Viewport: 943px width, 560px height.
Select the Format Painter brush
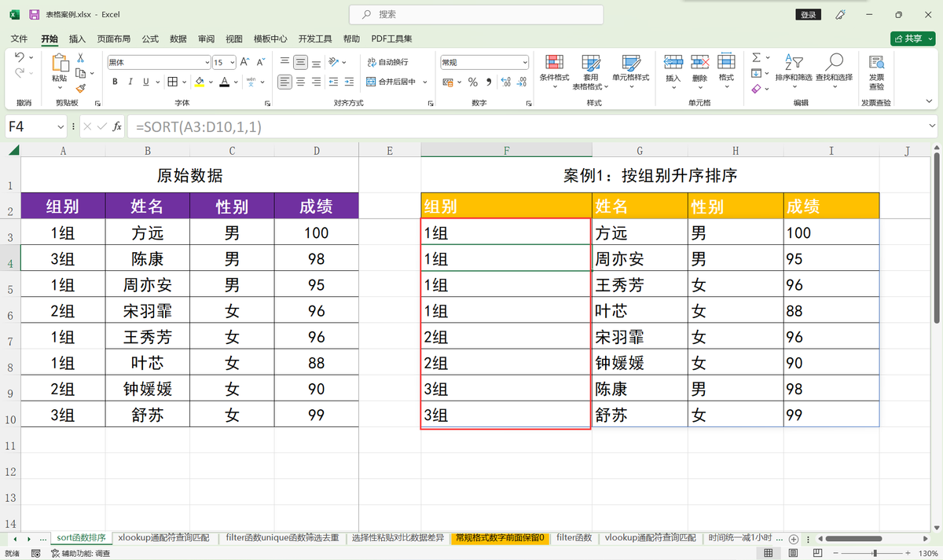point(80,89)
